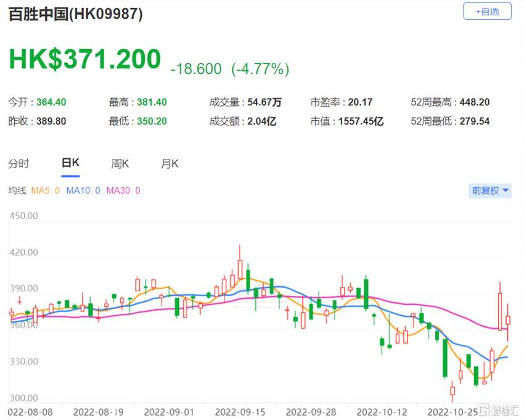Viewport: 524px width, 420px height.
Task: Click the 成交额 value 2.04亿
Action: pyautogui.click(x=261, y=121)
